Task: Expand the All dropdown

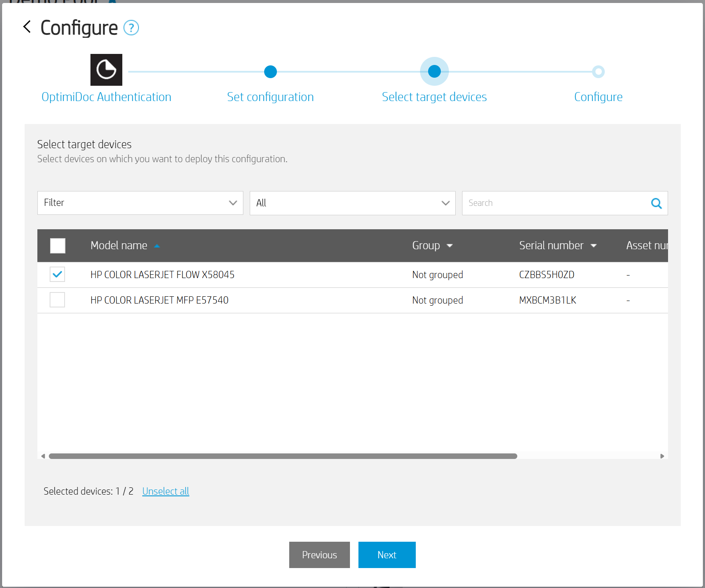Action: [x=352, y=203]
